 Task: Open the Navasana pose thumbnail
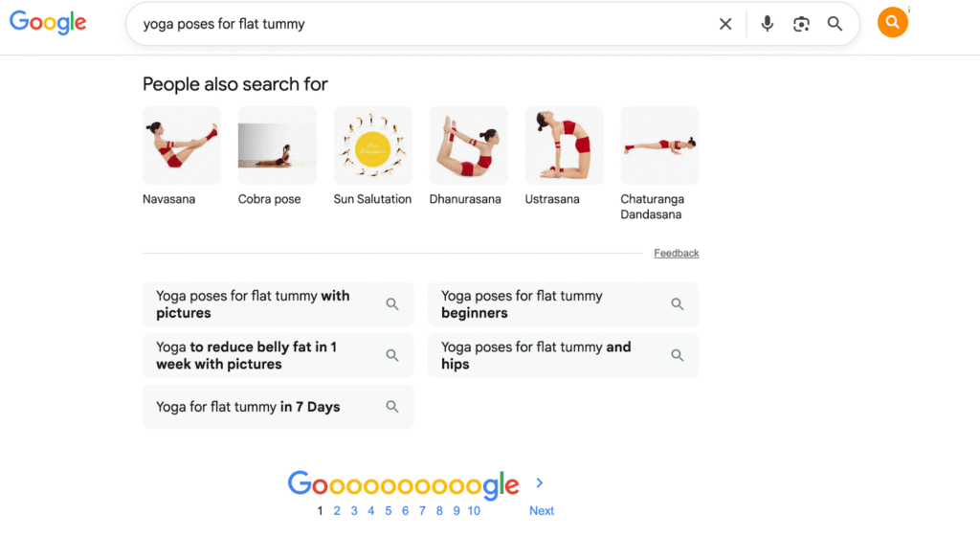point(181,145)
